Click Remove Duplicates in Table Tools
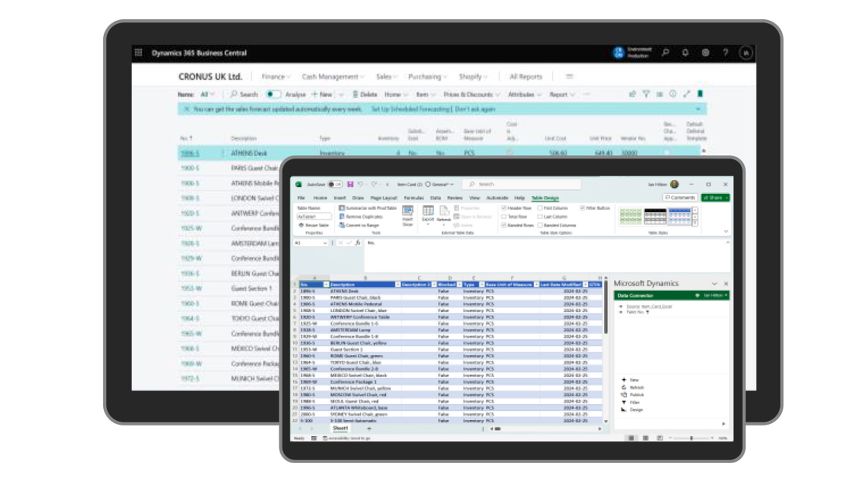868x482 pixels. [361, 217]
